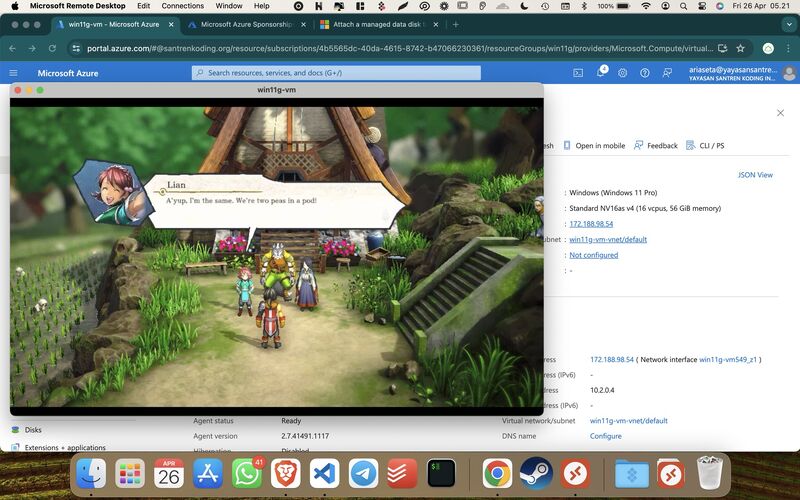Open Telegram from the Dock

tap(363, 473)
